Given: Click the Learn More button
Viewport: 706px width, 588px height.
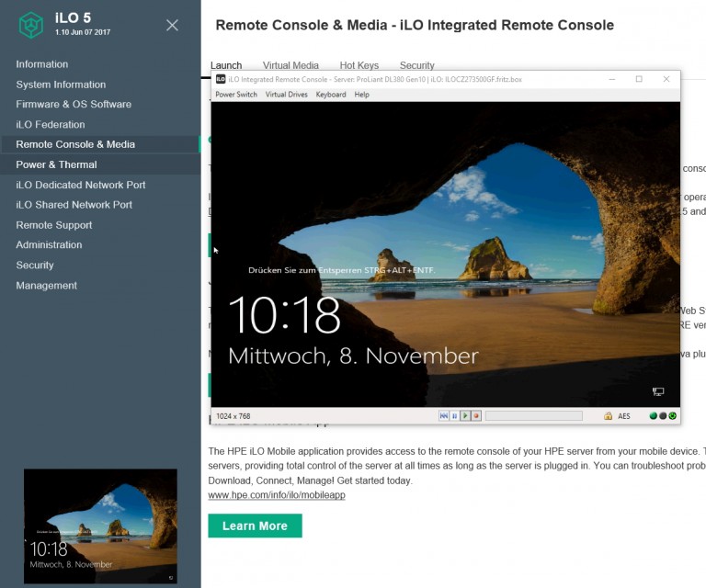Looking at the screenshot, I should point(255,526).
